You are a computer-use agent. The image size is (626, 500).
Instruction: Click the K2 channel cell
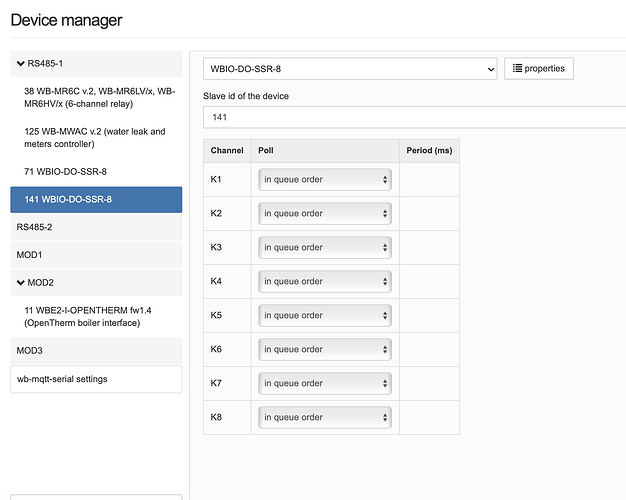tap(227, 213)
